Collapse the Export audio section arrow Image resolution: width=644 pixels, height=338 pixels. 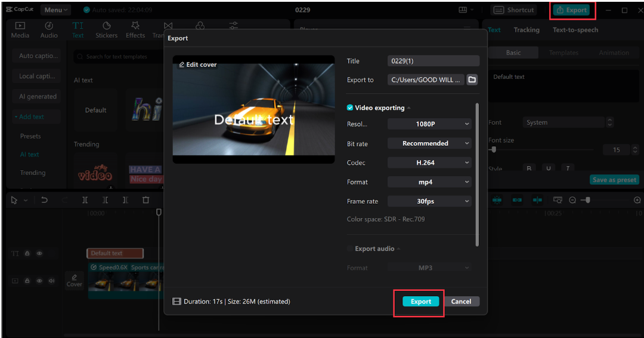[398, 249]
